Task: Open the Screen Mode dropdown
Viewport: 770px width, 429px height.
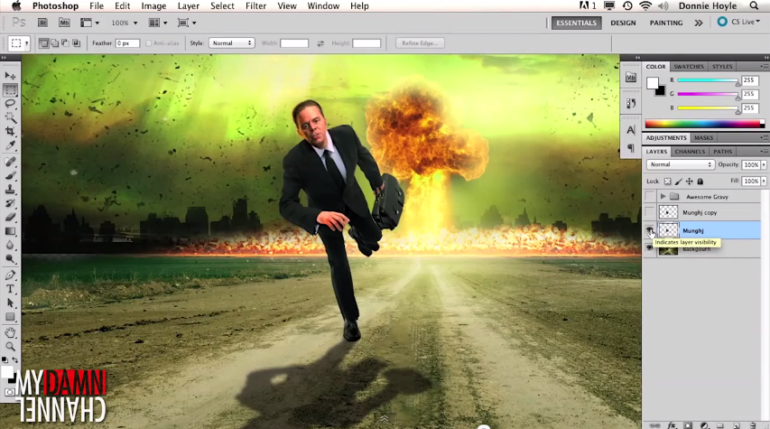Action: click(187, 23)
